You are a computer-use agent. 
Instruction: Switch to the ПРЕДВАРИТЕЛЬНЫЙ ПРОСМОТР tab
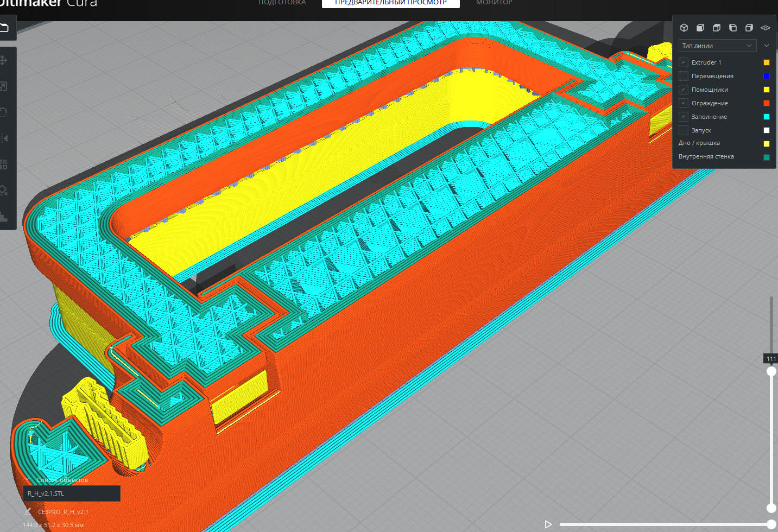pyautogui.click(x=391, y=3)
